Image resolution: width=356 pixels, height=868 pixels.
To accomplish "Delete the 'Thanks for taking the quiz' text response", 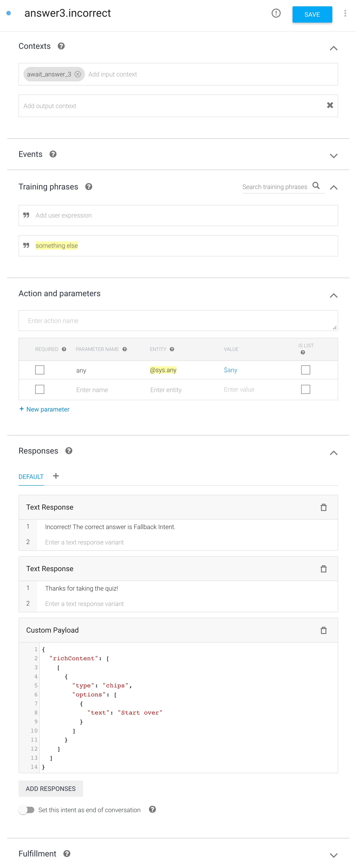I will point(323,569).
